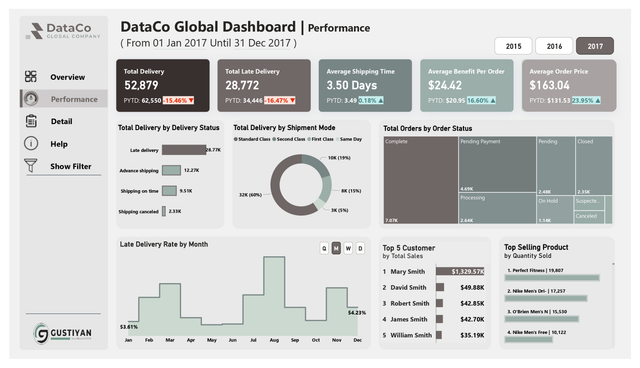Click the Total Late Delivery KPI card
Image resolution: width=640 pixels, height=368 pixels.
click(x=264, y=85)
